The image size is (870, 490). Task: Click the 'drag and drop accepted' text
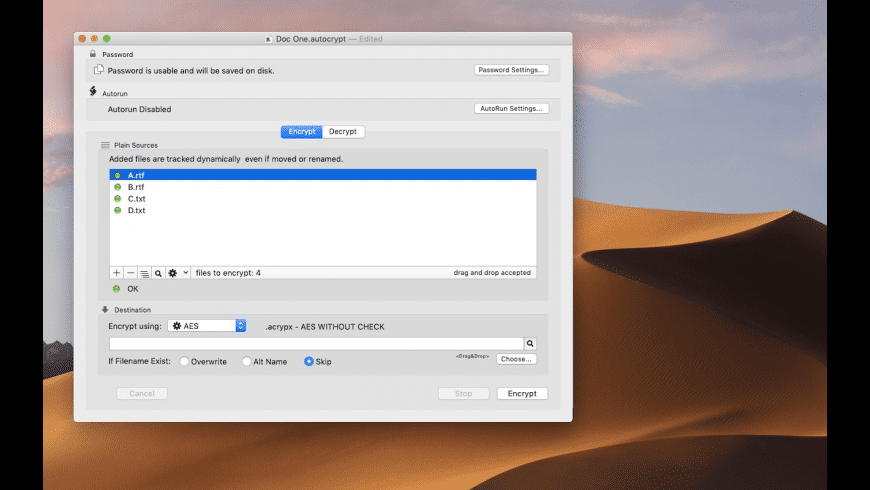[492, 272]
